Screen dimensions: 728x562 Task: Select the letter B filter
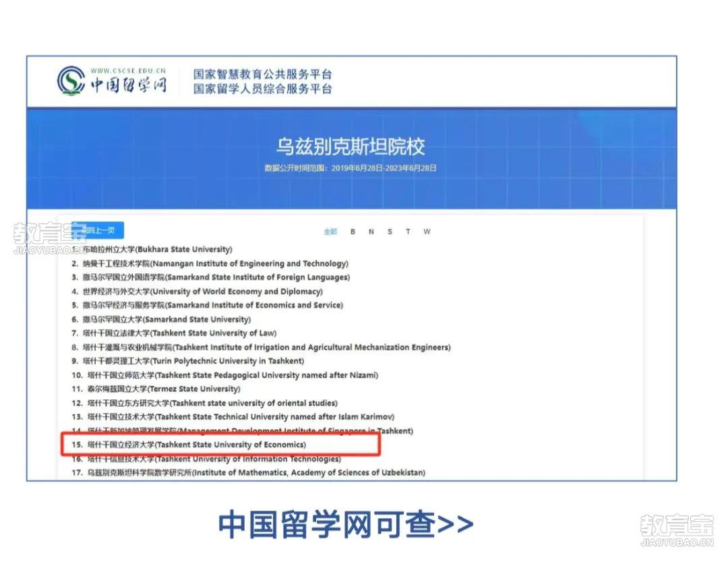[x=353, y=231]
